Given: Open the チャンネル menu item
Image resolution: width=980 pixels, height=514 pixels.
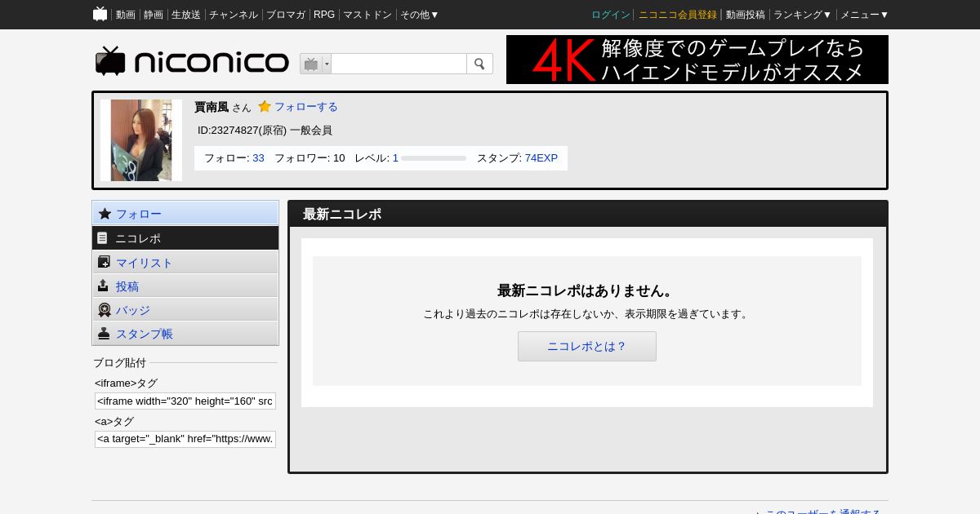Looking at the screenshot, I should click(x=234, y=15).
